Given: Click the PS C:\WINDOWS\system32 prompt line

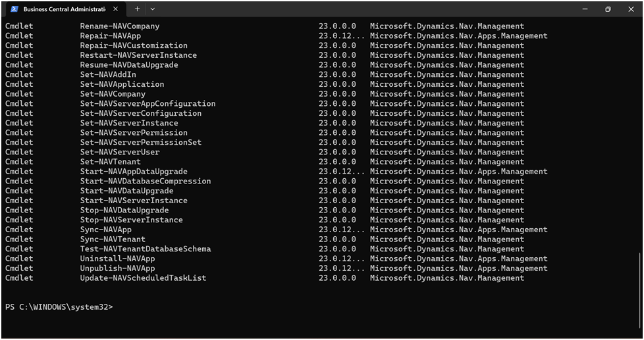Looking at the screenshot, I should pos(59,307).
